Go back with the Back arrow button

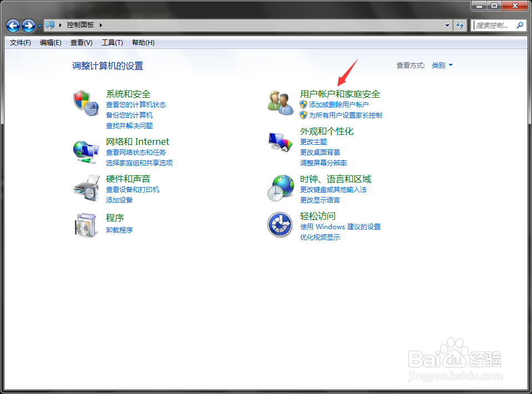(13, 26)
